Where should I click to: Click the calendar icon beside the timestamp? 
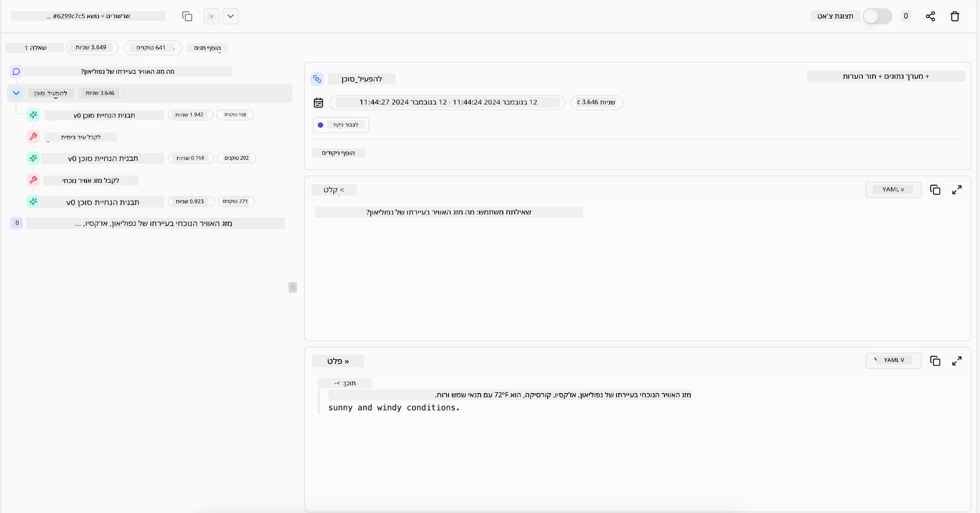click(x=318, y=103)
